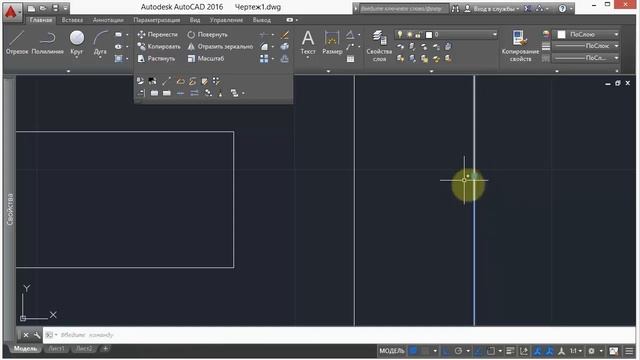The height and width of the screenshot is (360, 640).
Task: Click the New drawing quick access icon
Action: click(x=31, y=8)
